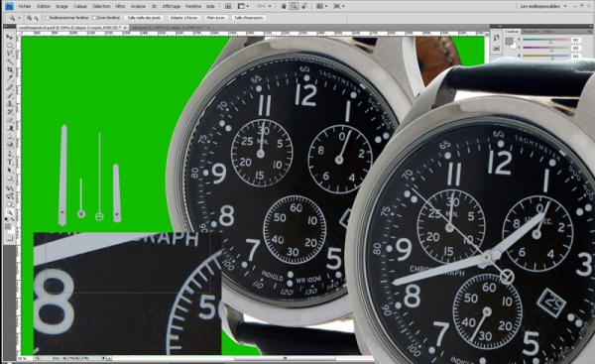Click Plein écran button

(216, 18)
